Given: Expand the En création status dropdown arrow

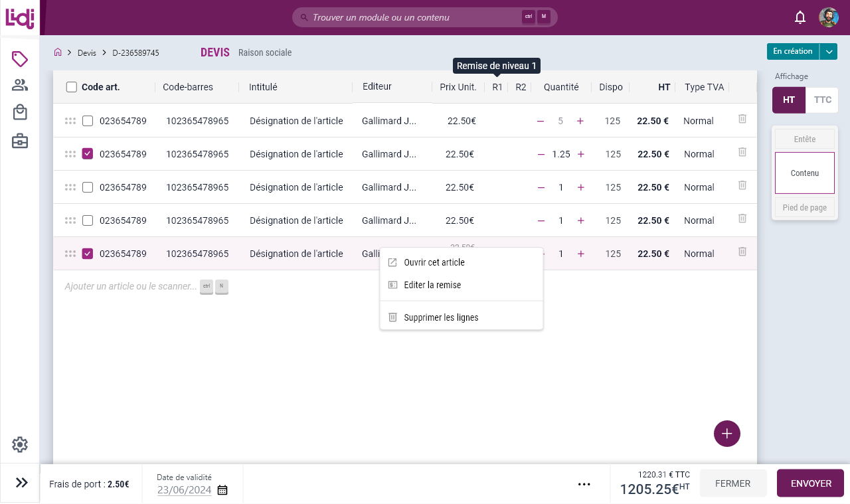Looking at the screenshot, I should coord(828,52).
